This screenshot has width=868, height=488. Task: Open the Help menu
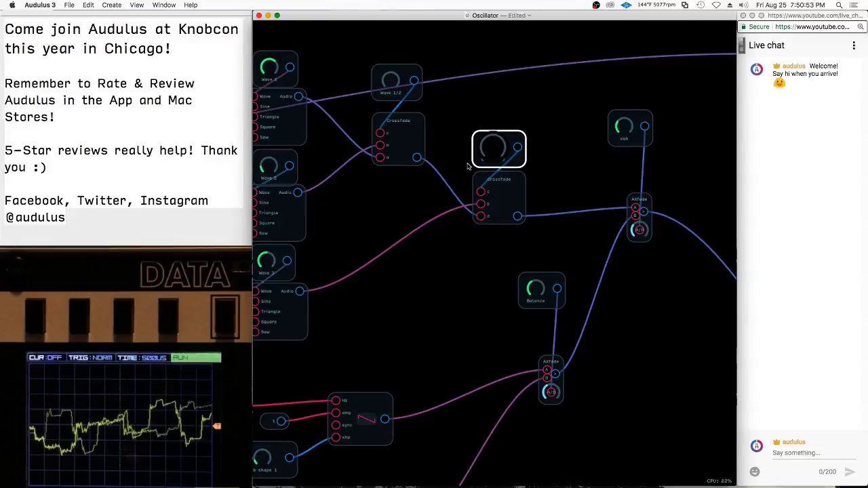(x=191, y=5)
